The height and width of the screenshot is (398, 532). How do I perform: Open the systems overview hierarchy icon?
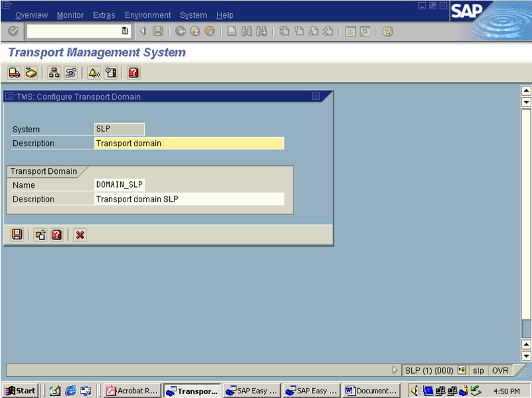pyautogui.click(x=54, y=73)
